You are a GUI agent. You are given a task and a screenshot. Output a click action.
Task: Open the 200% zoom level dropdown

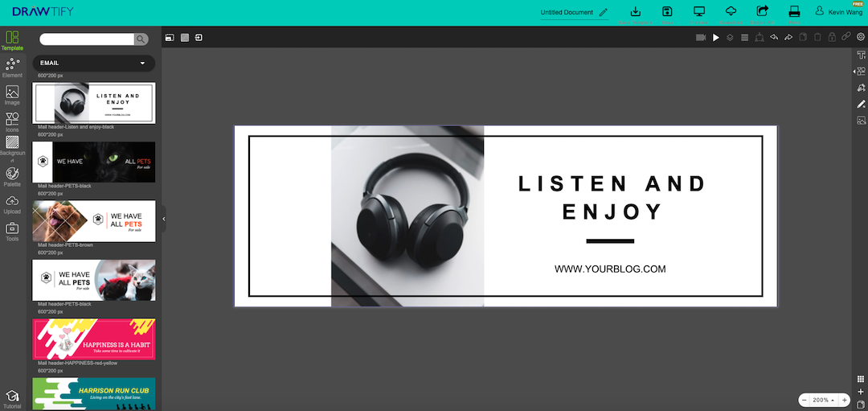tap(824, 400)
